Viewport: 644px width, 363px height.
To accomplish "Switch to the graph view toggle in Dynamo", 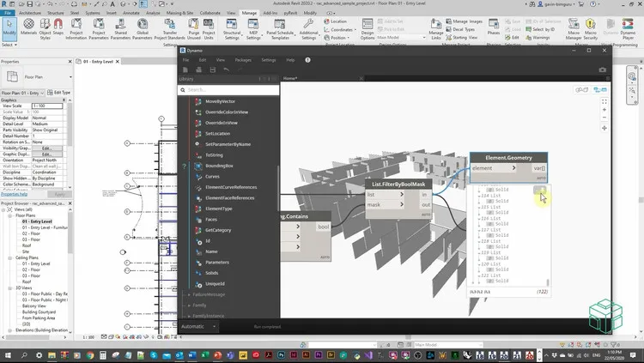I will 599,89.
